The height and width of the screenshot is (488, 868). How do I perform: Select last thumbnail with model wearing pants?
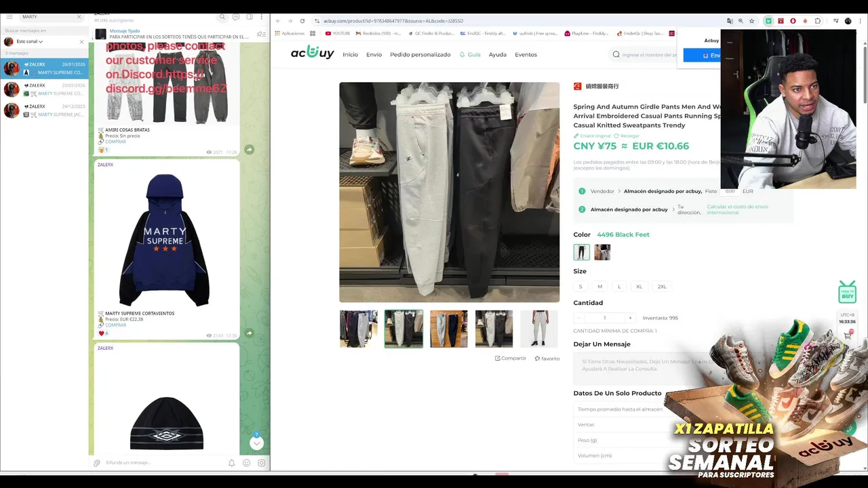[x=539, y=329]
